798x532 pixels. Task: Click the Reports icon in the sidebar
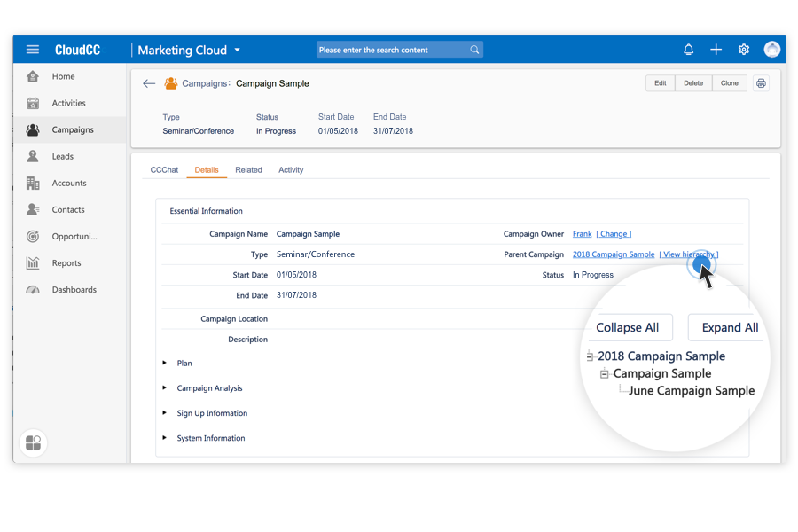pos(32,262)
